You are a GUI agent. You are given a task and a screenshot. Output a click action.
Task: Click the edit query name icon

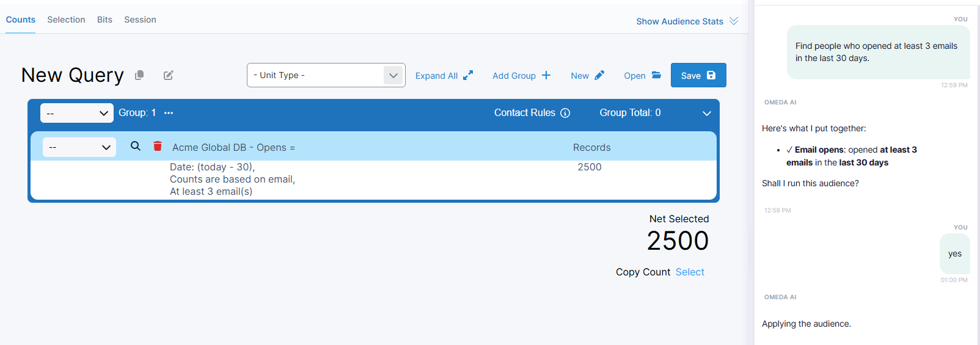pyautogui.click(x=169, y=75)
